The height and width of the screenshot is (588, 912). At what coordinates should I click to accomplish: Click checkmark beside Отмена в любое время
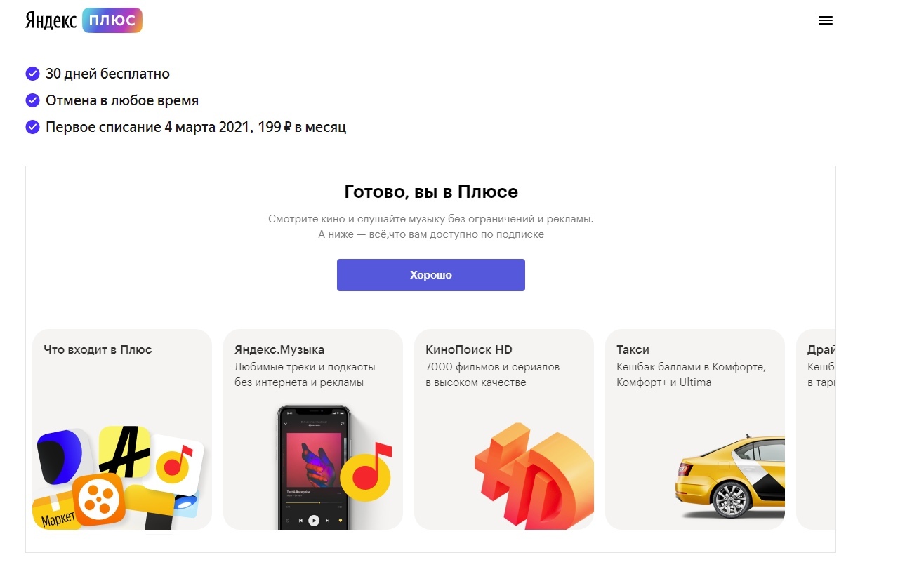[x=32, y=100]
